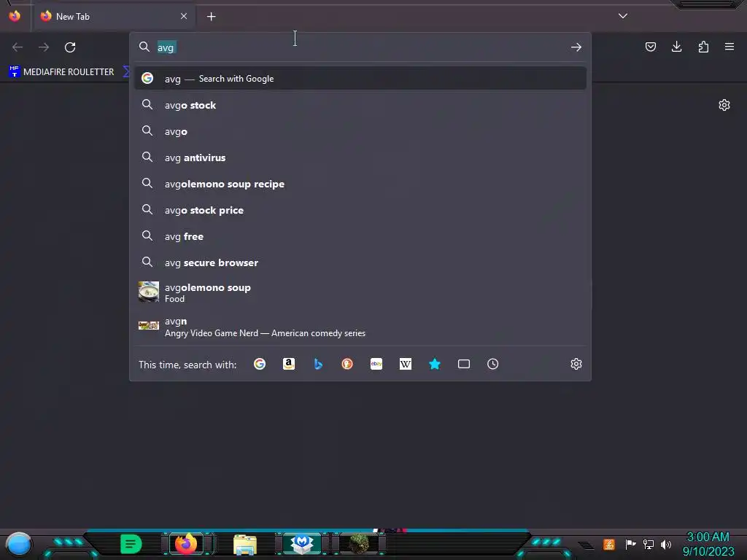Open a new tab with plus button
747x560 pixels.
[x=211, y=17]
